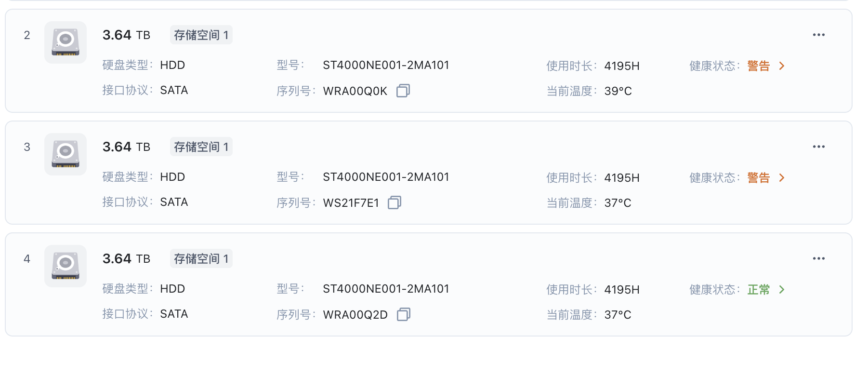
Task: Copy serial number WS21F7E1
Action: tap(395, 202)
